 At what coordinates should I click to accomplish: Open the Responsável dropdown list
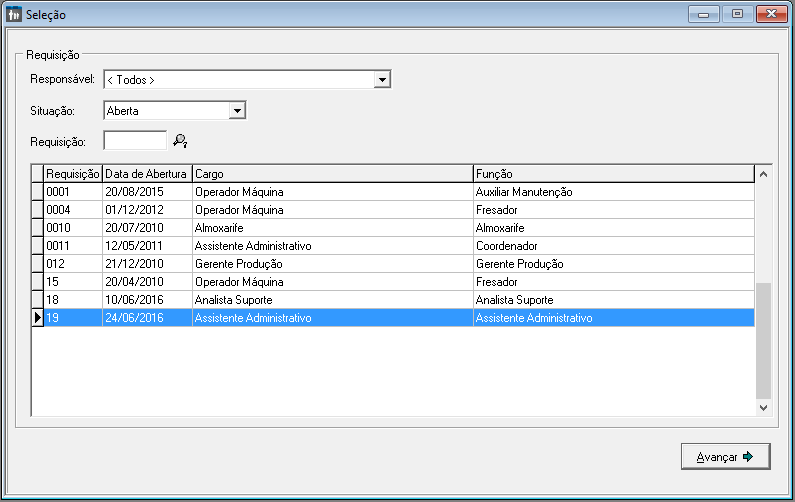pos(381,80)
